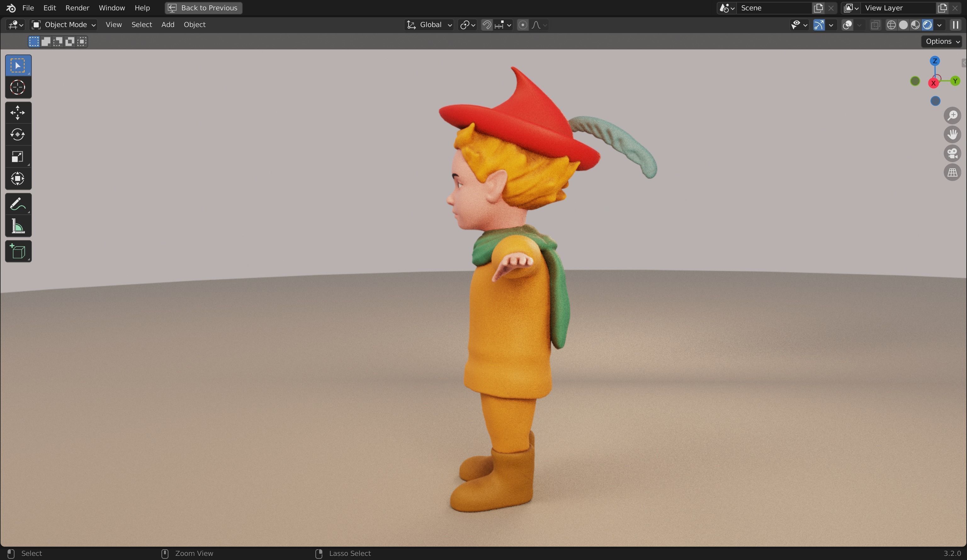
Task: Toggle viewport overlays
Action: (x=847, y=25)
